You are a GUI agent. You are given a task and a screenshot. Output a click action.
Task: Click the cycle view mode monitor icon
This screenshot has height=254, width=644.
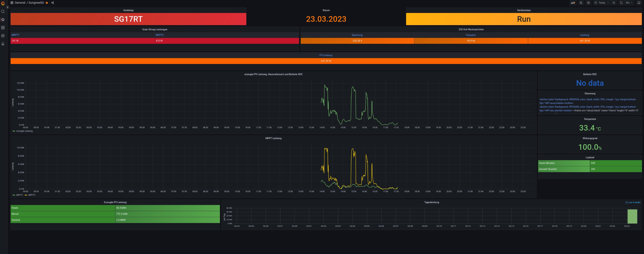point(639,3)
